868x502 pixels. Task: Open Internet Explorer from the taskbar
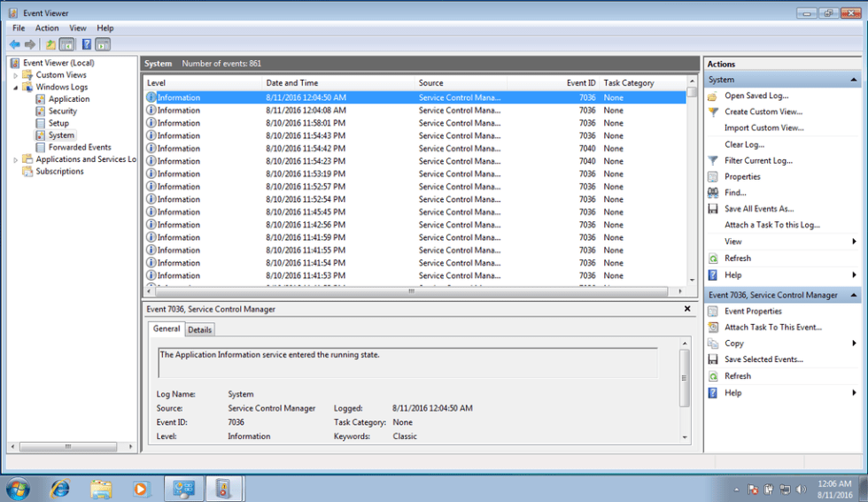(60, 488)
